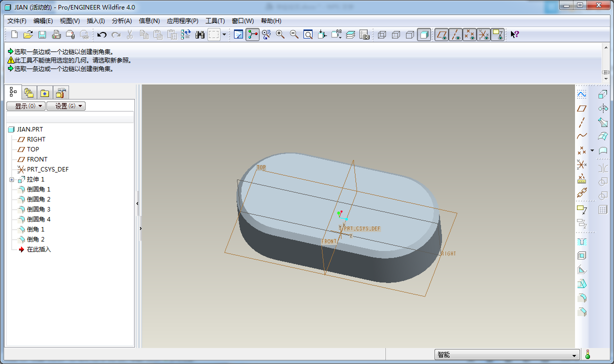Open the 分析(A) menu

coord(121,21)
